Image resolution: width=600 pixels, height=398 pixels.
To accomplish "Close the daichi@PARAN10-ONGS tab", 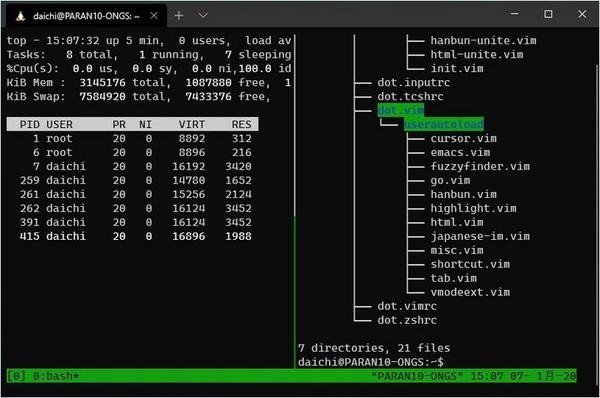I will [x=154, y=16].
